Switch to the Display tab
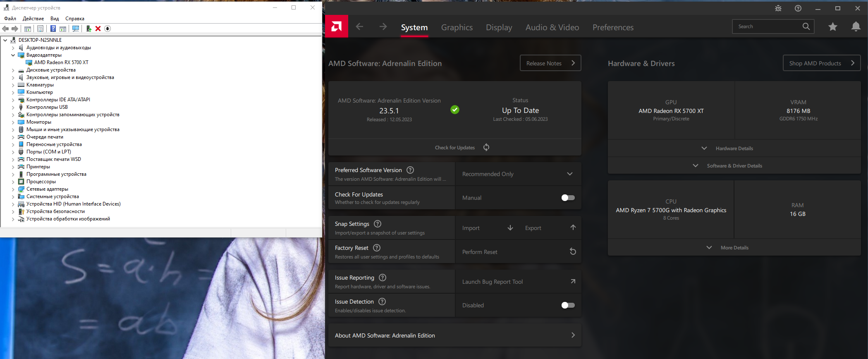 (499, 27)
